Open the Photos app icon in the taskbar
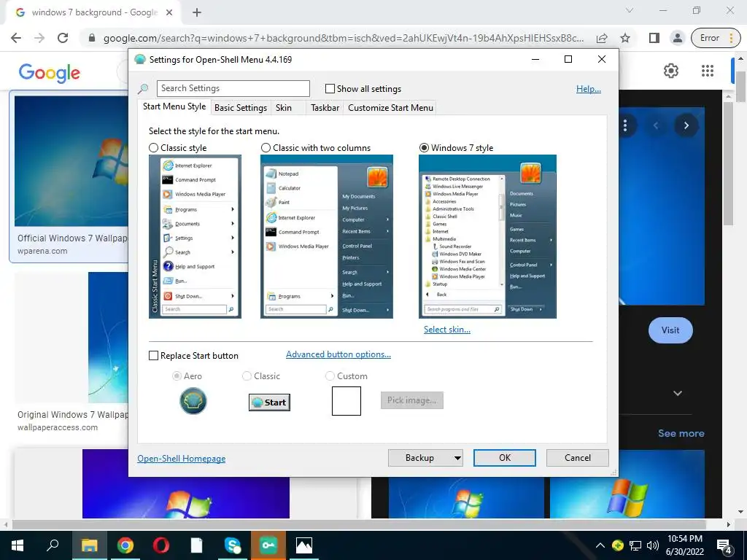 coord(304,545)
